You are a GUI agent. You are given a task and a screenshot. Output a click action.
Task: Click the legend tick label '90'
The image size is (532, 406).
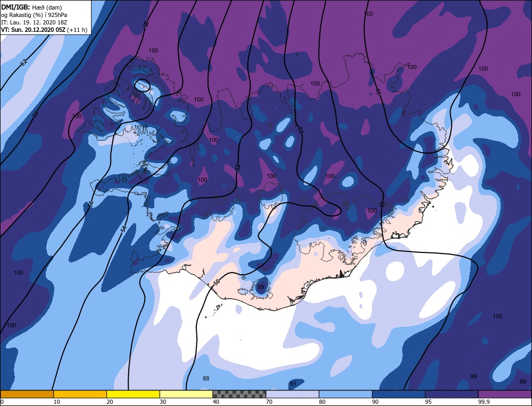[x=375, y=402]
